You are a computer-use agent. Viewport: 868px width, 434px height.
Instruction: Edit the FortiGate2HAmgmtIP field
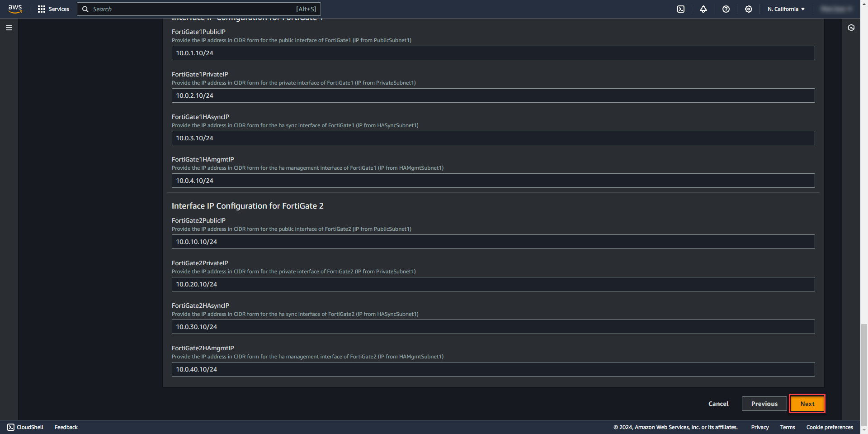(x=493, y=369)
